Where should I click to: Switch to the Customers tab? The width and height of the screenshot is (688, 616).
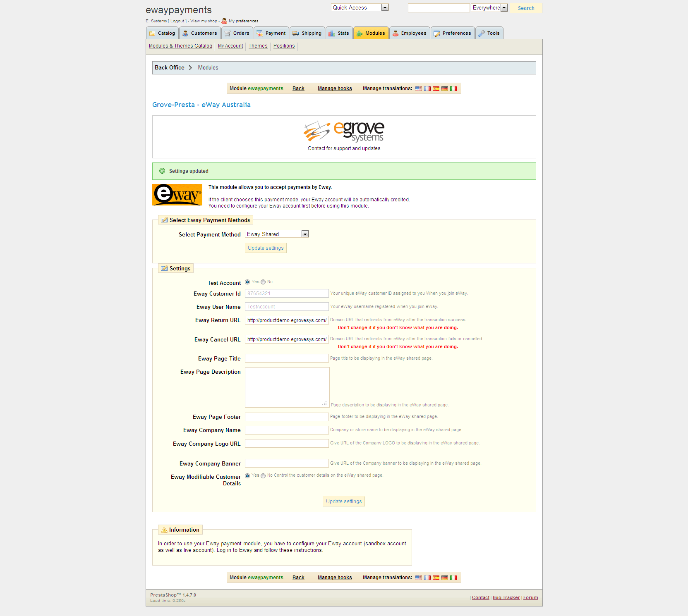pyautogui.click(x=200, y=33)
